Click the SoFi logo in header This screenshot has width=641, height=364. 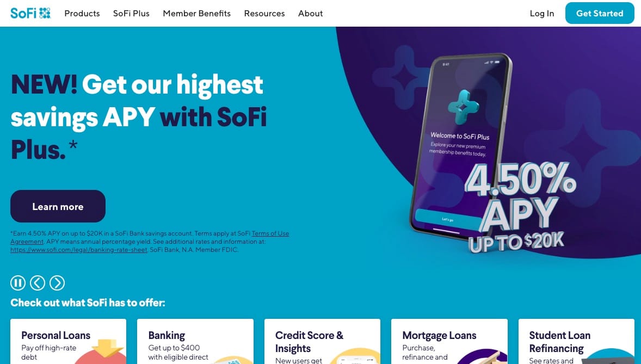pyautogui.click(x=30, y=13)
